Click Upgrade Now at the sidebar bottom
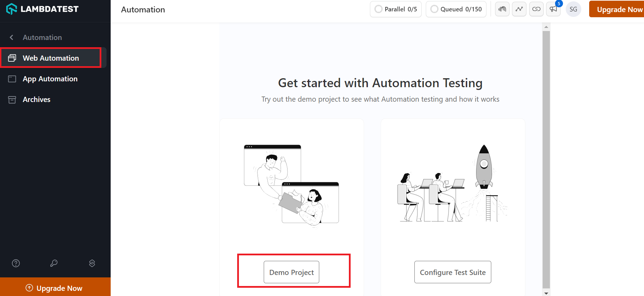 pos(55,288)
